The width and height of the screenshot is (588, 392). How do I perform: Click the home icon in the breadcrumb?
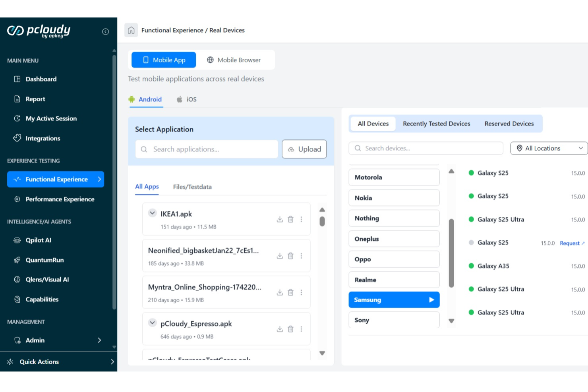click(x=131, y=30)
